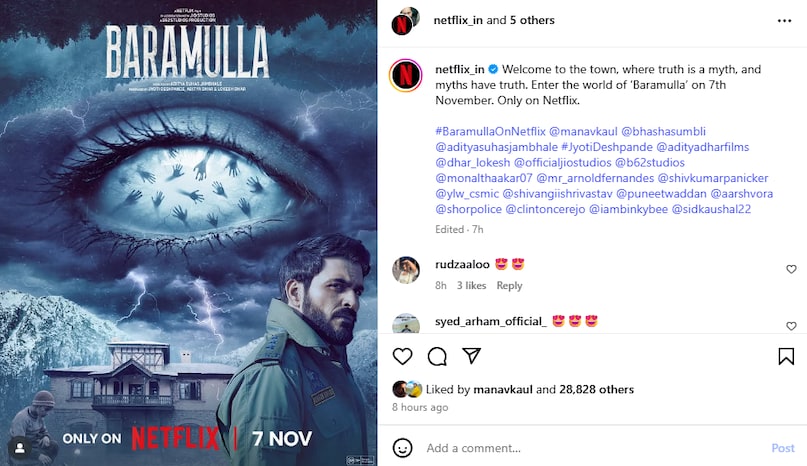
Task: Open emoji picker smiley icon
Action: [x=402, y=447]
